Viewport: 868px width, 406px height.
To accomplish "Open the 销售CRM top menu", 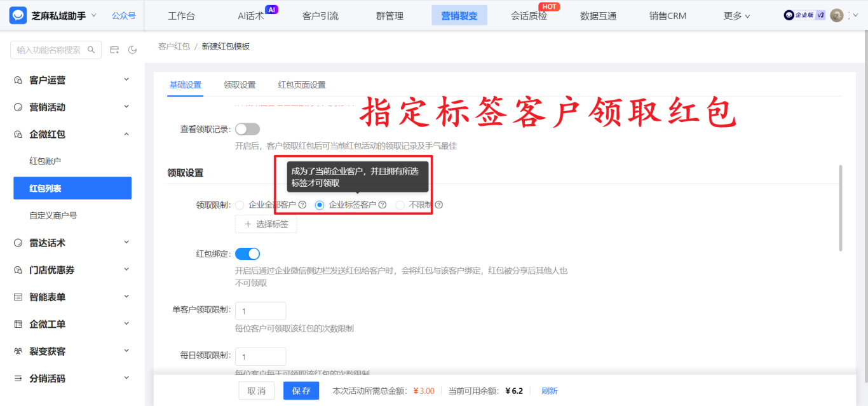I will pyautogui.click(x=668, y=16).
